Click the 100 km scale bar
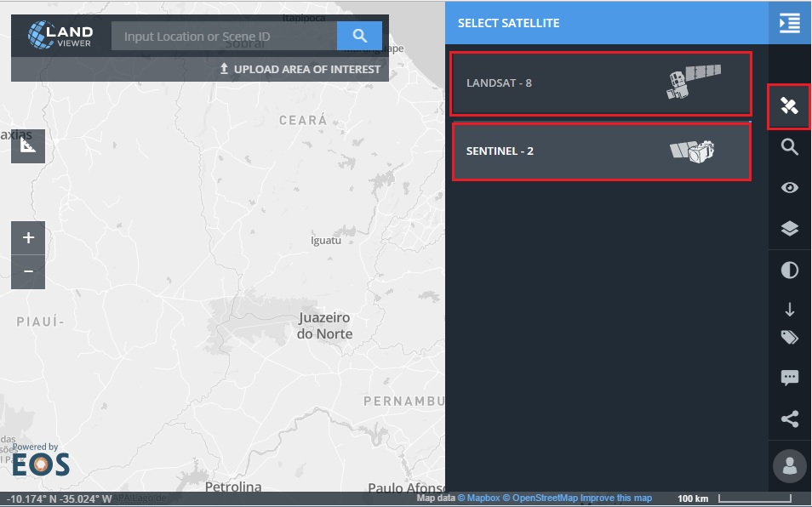Image resolution: width=812 pixels, height=507 pixels. 735,498
